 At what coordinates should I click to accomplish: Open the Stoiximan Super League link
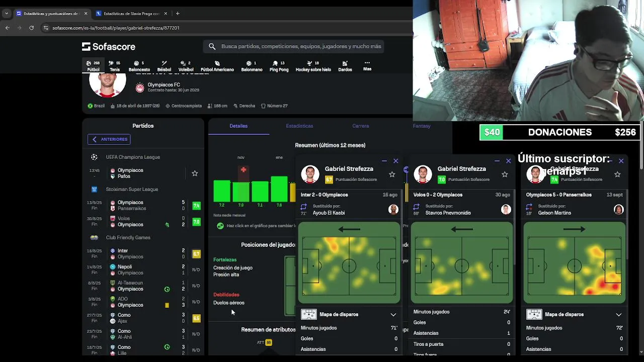pos(132,189)
